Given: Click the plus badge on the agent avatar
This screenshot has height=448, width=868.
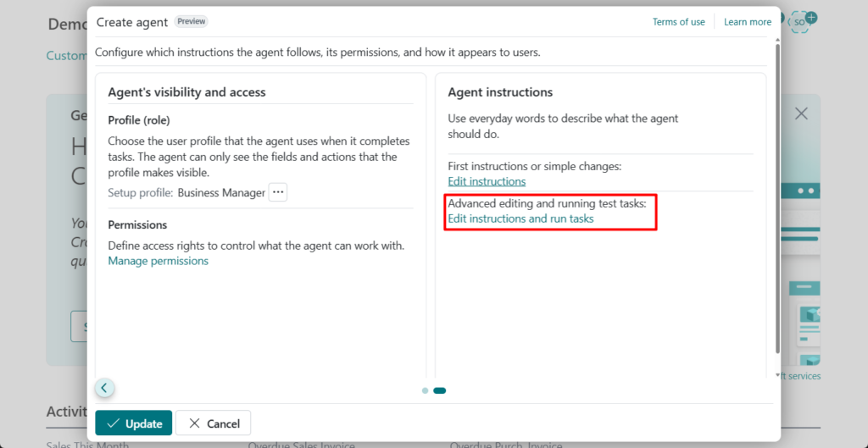Looking at the screenshot, I should pos(811,16).
